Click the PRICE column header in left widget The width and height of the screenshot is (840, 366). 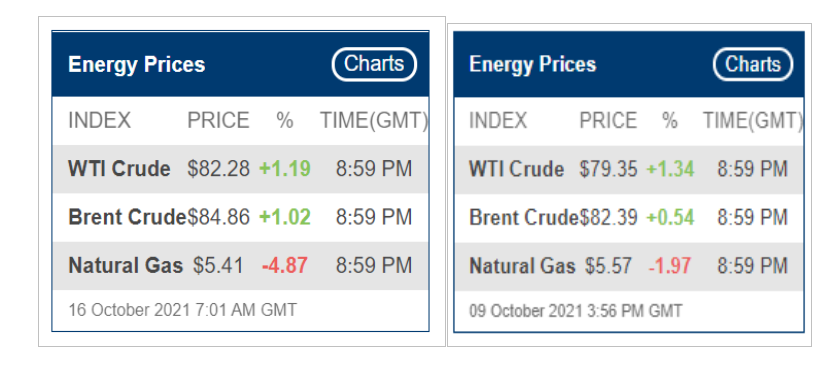coord(218,121)
